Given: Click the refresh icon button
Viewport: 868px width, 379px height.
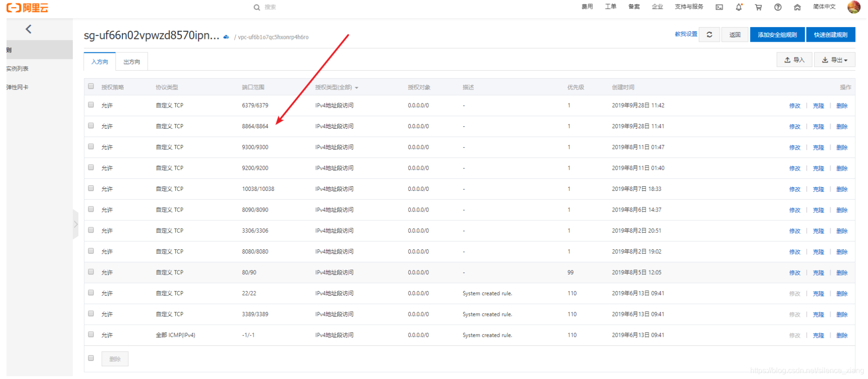Looking at the screenshot, I should [x=709, y=35].
